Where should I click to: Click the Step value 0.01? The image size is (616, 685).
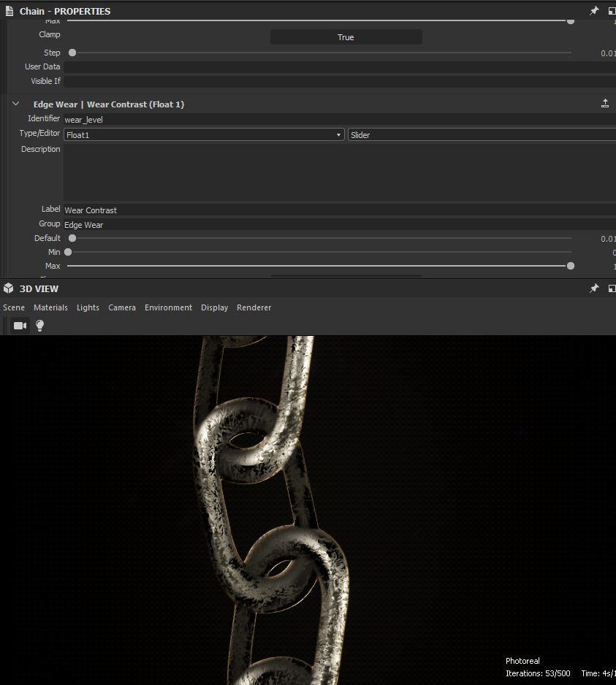(608, 53)
